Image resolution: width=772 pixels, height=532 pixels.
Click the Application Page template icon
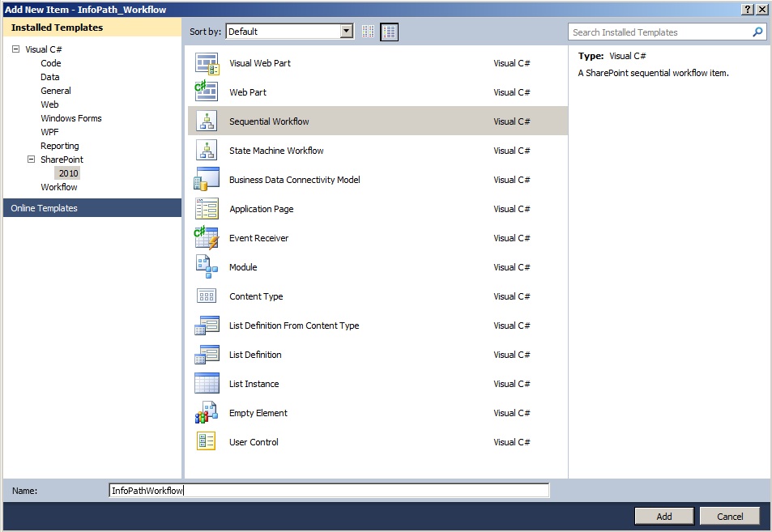pyautogui.click(x=207, y=209)
